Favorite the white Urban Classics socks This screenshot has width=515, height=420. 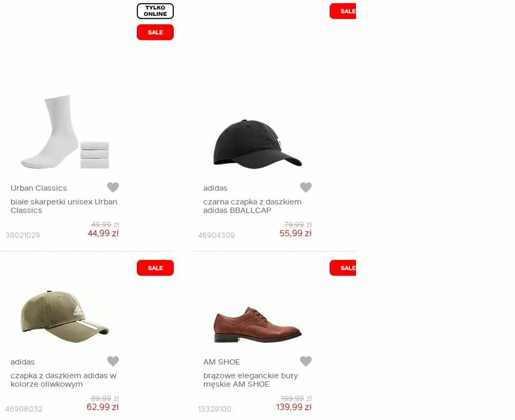(x=113, y=187)
